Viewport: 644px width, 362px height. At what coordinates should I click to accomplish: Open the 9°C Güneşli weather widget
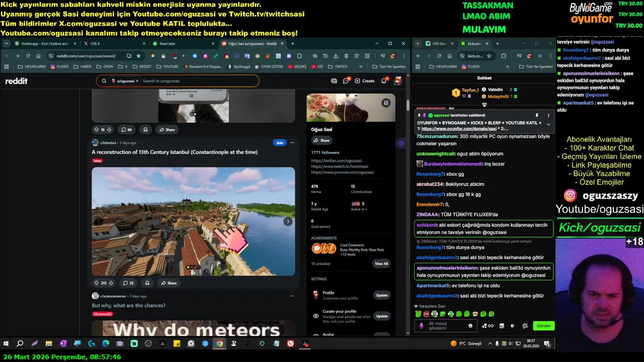click(466, 344)
